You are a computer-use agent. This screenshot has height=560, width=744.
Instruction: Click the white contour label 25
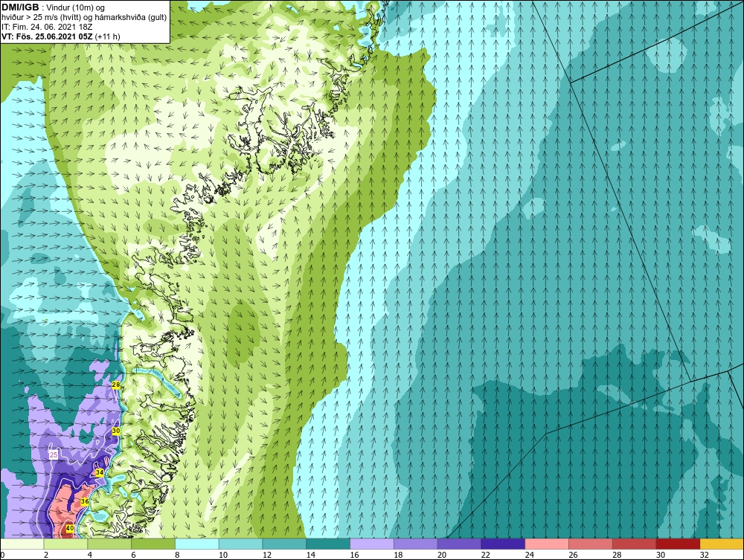[x=54, y=454]
